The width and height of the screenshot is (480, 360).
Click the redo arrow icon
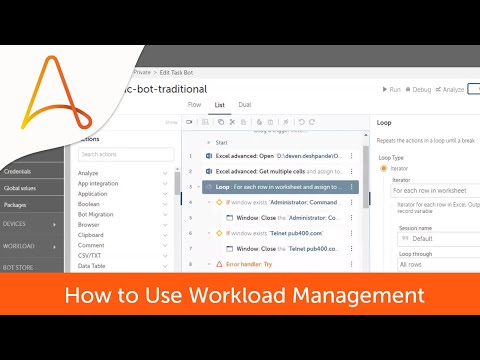pos(312,122)
